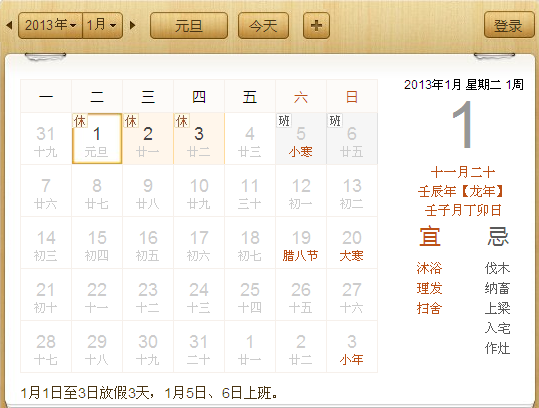The height and width of the screenshot is (408, 539).
Task: Select January 2 廿一 date cell
Action: [148, 139]
